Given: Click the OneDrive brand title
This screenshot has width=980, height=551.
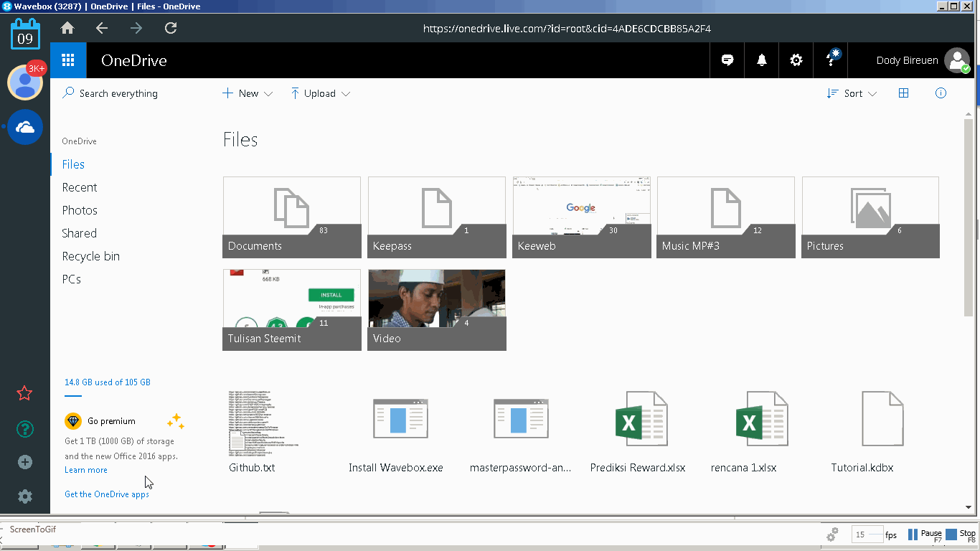Looking at the screenshot, I should 134,60.
